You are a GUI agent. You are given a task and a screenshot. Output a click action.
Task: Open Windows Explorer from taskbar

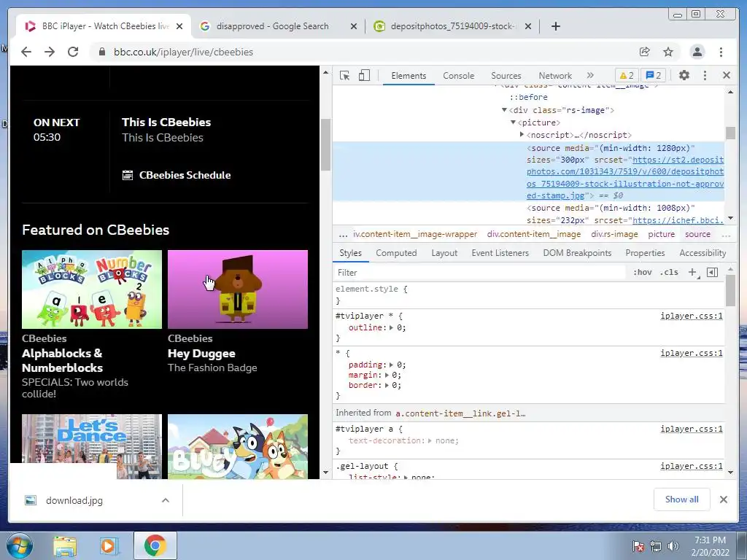tap(65, 545)
